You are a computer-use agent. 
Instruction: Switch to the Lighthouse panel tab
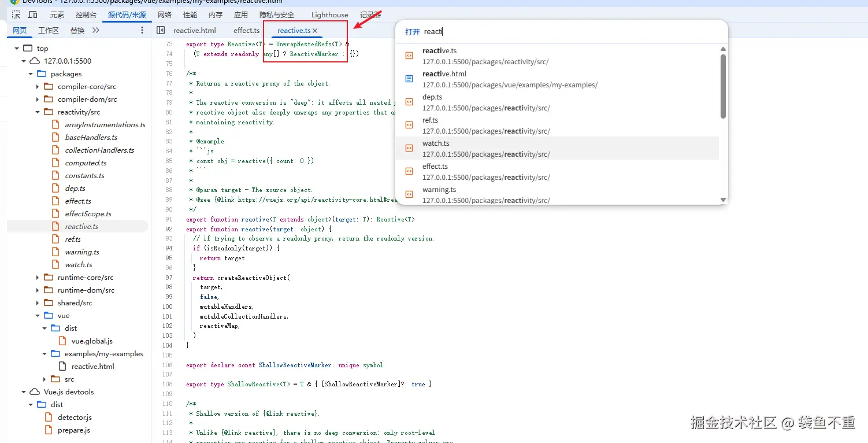click(x=329, y=14)
